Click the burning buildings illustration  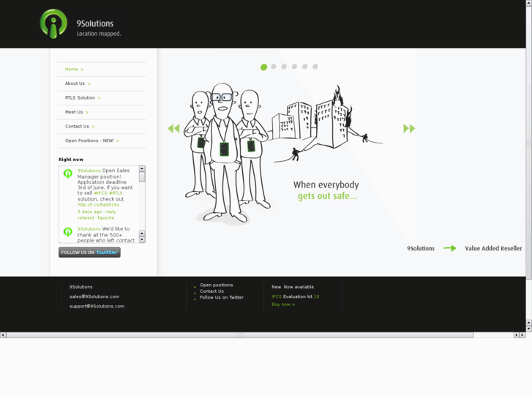pyautogui.click(x=327, y=123)
